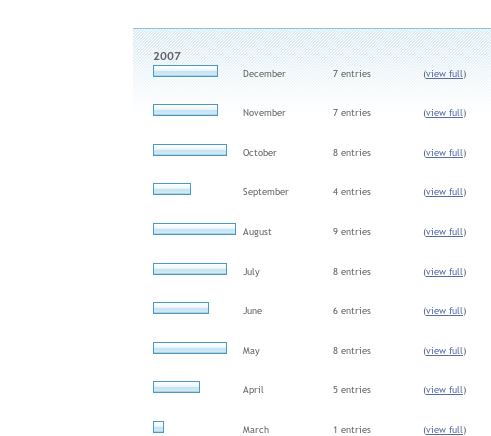Screen dimensions: 491x436
Task: Open June's view full link
Action: coord(444,311)
